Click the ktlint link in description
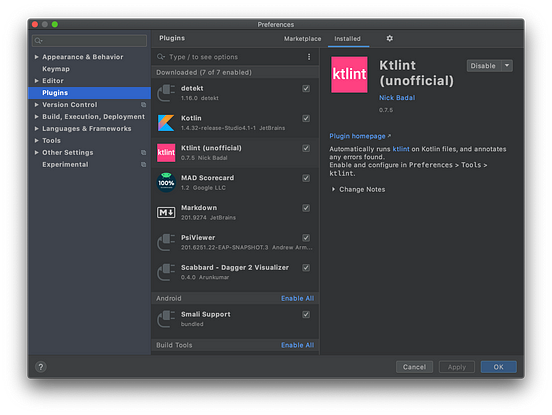The width and height of the screenshot is (552, 415). pos(401,149)
